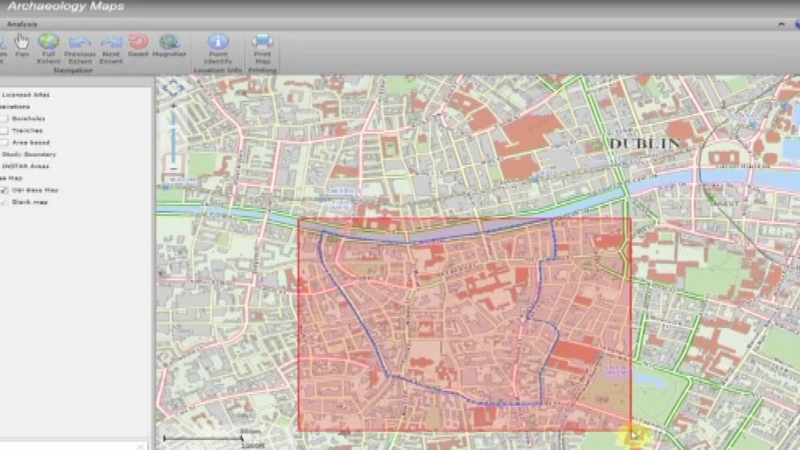Screen dimensions: 800x450
Task: Go to Previous Extent
Action: tap(79, 41)
